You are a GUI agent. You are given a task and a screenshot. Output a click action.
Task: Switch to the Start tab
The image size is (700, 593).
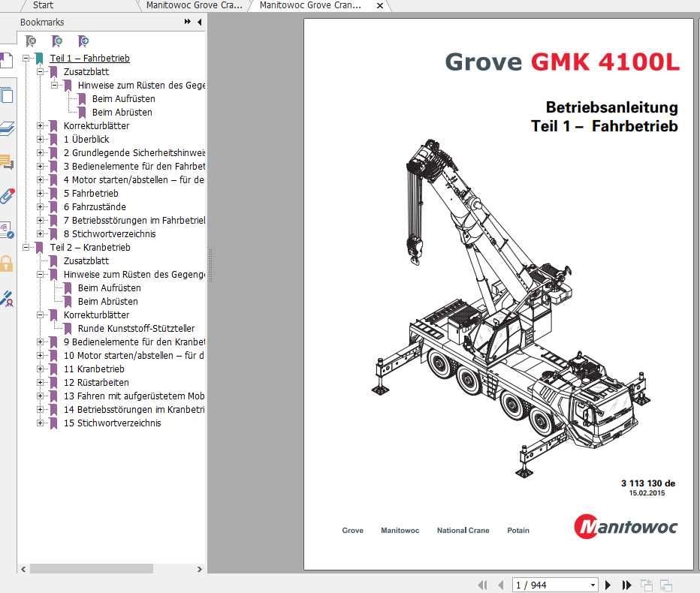point(41,5)
